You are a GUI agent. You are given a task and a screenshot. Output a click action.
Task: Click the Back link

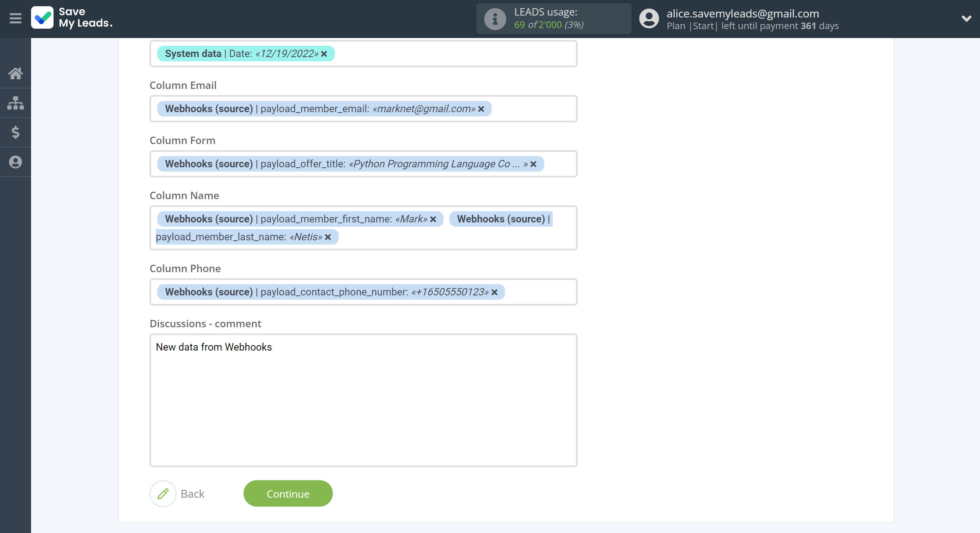(193, 494)
